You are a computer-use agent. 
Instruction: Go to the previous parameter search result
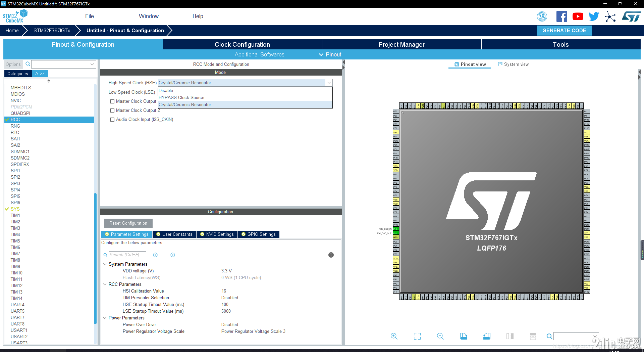click(x=155, y=255)
